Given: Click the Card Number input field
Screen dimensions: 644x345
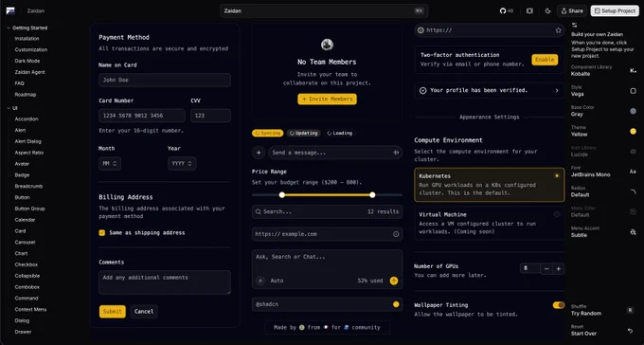Looking at the screenshot, I should 142,116.
